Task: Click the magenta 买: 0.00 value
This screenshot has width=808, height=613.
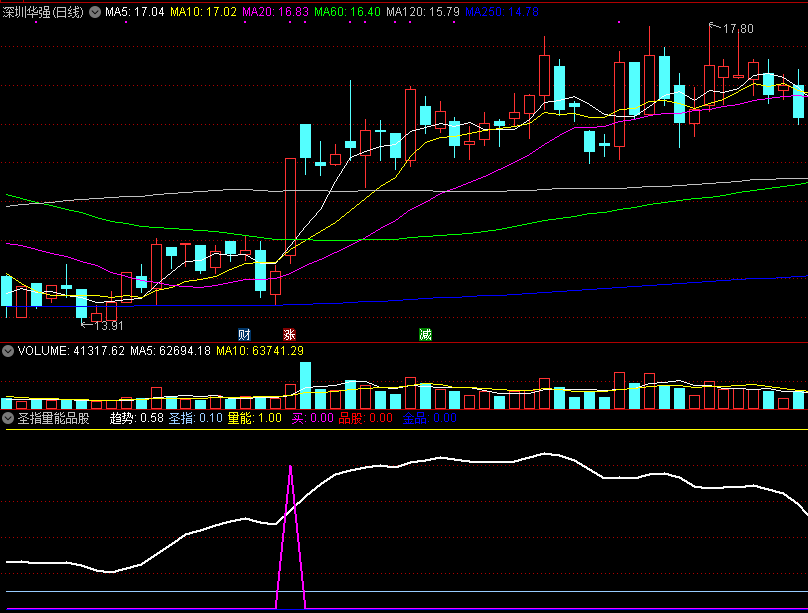Action: coord(312,418)
